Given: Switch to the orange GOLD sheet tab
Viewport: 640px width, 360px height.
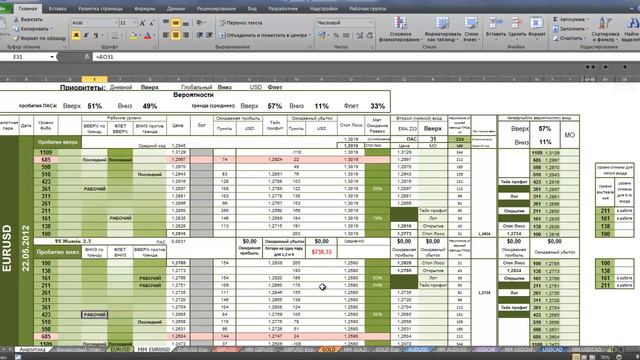Looking at the screenshot, I should click(328, 350).
